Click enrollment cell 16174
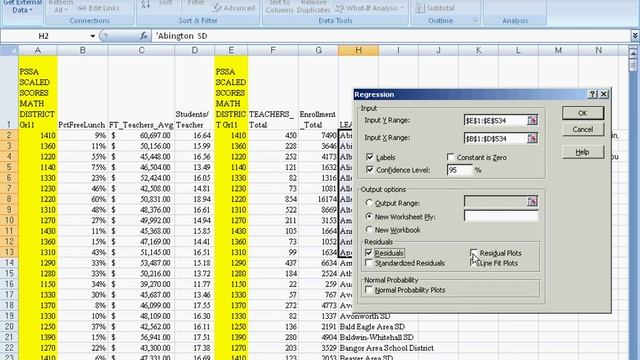This screenshot has width=640, height=360. point(318,199)
